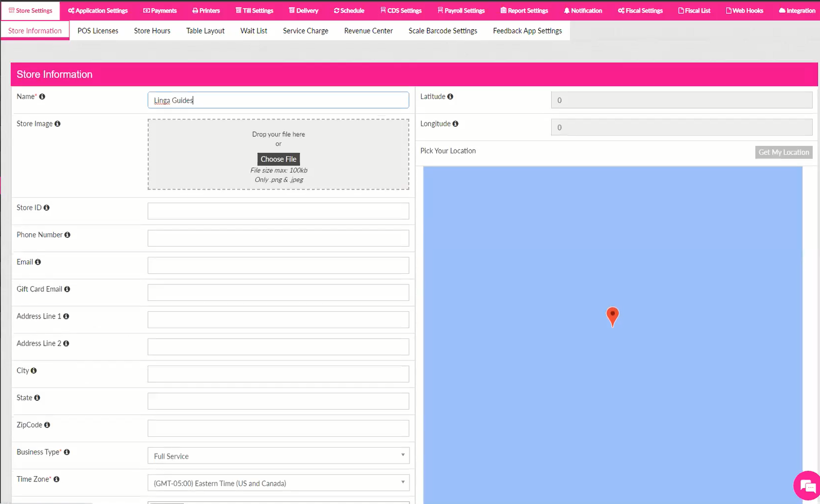Open the Schedule menu

click(x=349, y=11)
